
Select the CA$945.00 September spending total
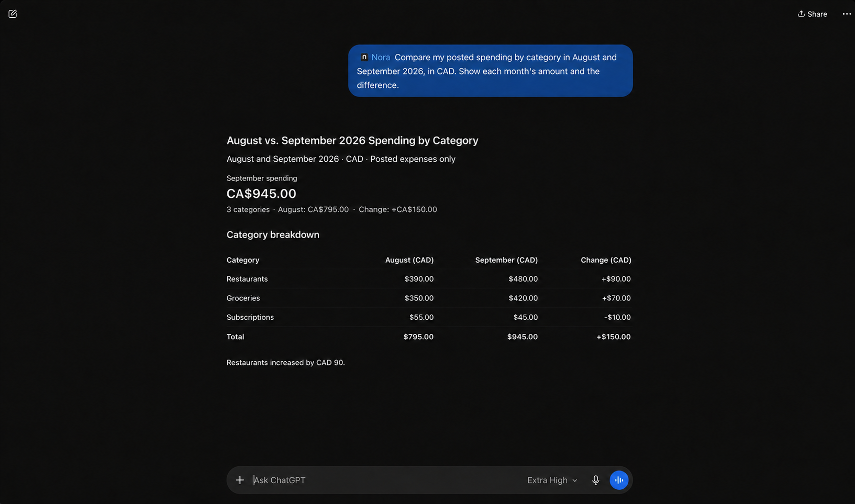tap(261, 194)
